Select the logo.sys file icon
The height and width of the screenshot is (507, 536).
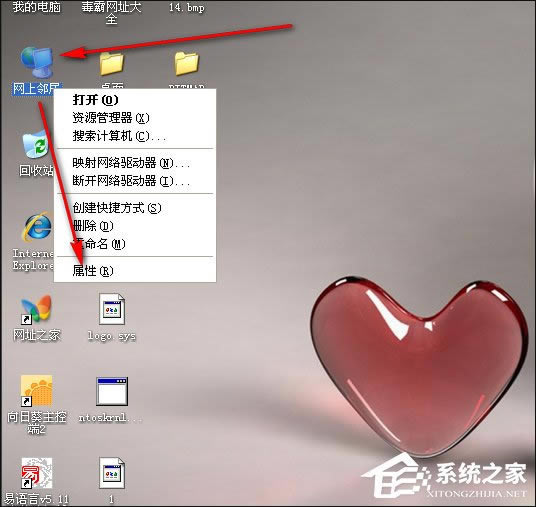(x=112, y=309)
